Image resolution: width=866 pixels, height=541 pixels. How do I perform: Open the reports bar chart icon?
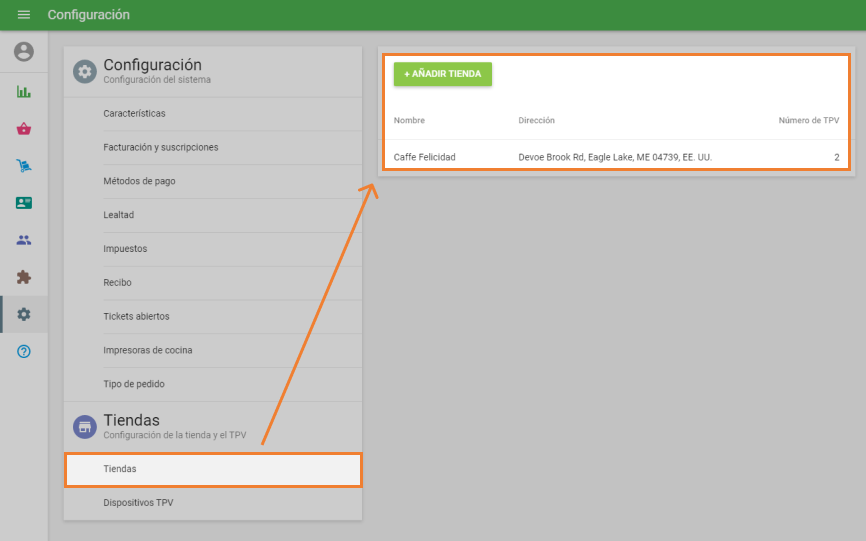[24, 92]
